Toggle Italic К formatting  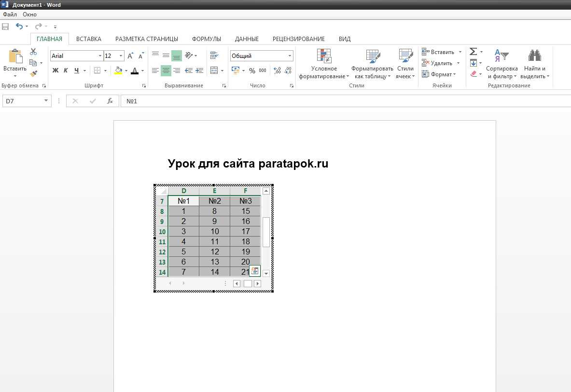[66, 70]
